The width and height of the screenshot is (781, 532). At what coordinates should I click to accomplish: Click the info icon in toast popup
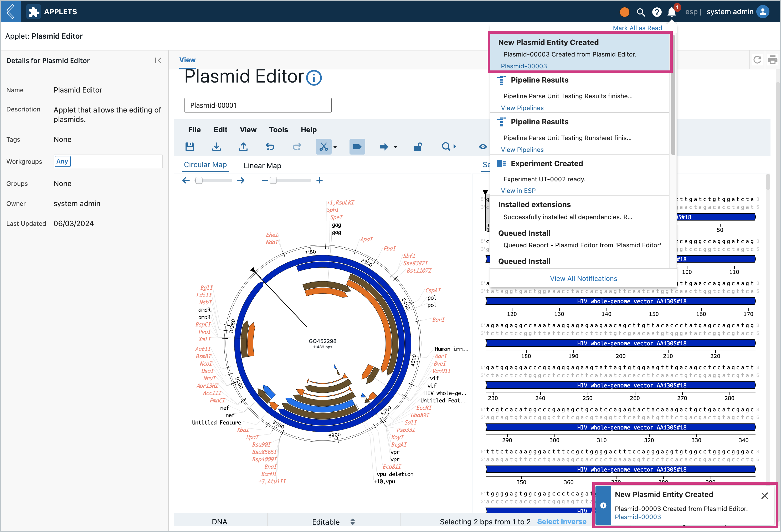(603, 505)
